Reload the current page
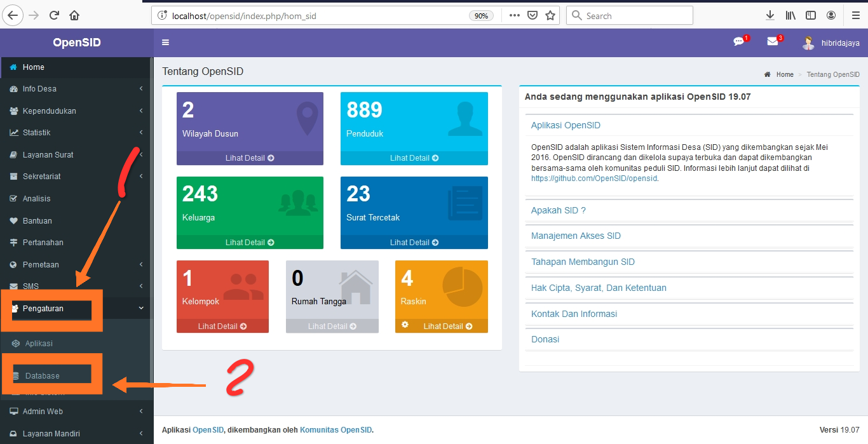Viewport: 868px width, 444px height. coord(54,15)
